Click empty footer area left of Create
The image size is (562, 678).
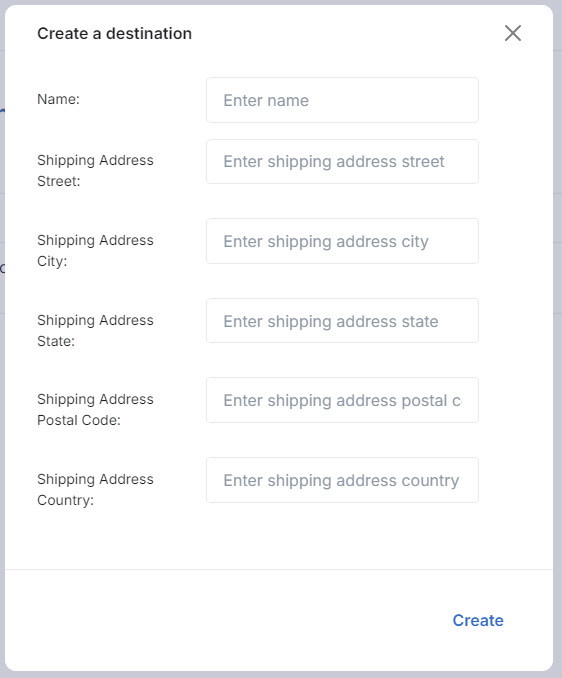coord(216,620)
